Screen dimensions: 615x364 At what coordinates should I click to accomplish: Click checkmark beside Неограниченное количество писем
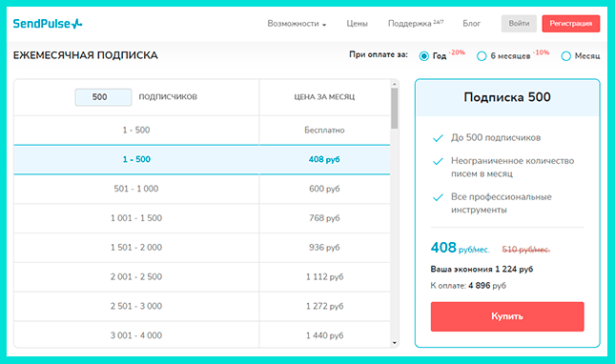pos(438,161)
